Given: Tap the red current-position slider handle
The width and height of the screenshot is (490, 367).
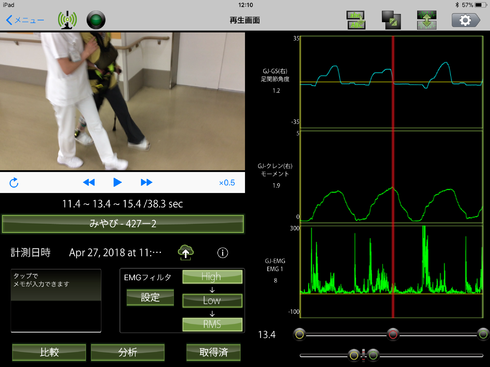Looking at the screenshot, I should click(x=393, y=334).
